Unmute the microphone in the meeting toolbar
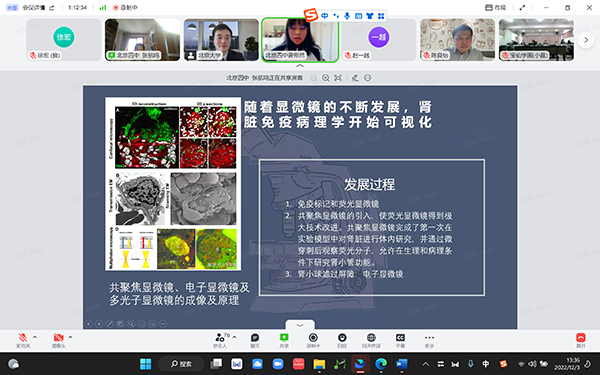The height and width of the screenshot is (375, 600). pyautogui.click(x=23, y=340)
